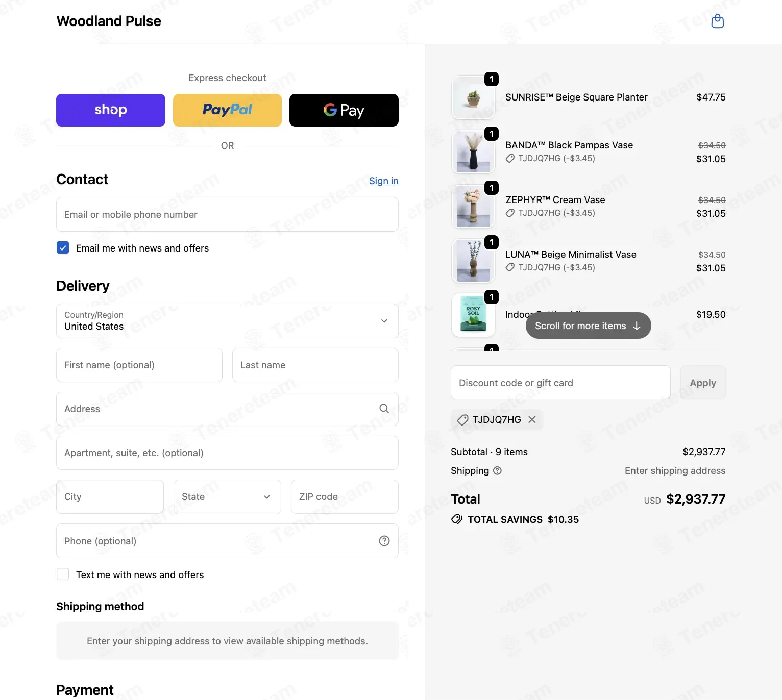Viewport: 782px width, 700px height.
Task: Pay with Google Pay
Action: click(x=344, y=110)
